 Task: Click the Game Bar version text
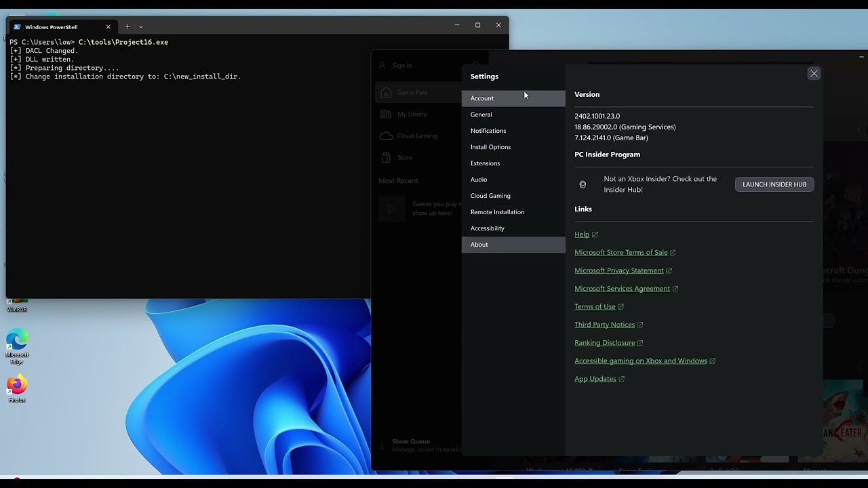coord(611,138)
